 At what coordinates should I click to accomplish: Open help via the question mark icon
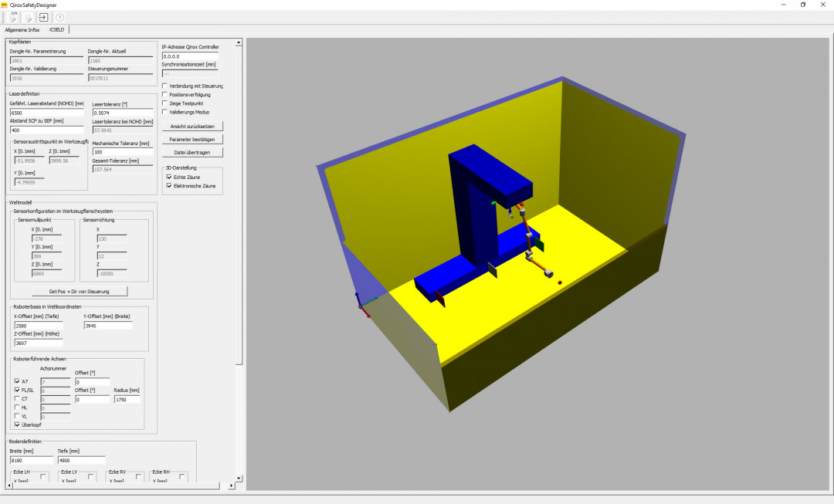point(60,17)
